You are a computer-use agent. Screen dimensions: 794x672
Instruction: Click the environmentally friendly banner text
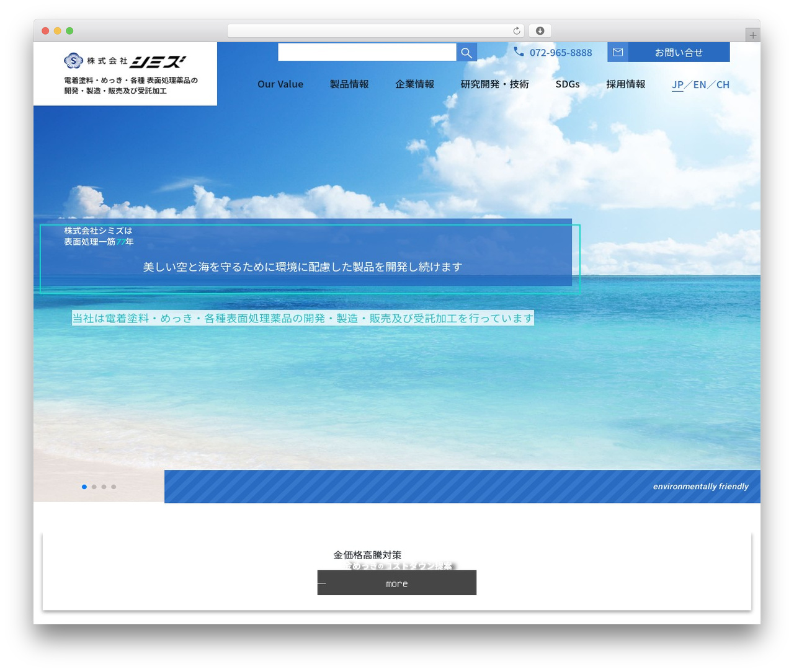[x=700, y=487]
